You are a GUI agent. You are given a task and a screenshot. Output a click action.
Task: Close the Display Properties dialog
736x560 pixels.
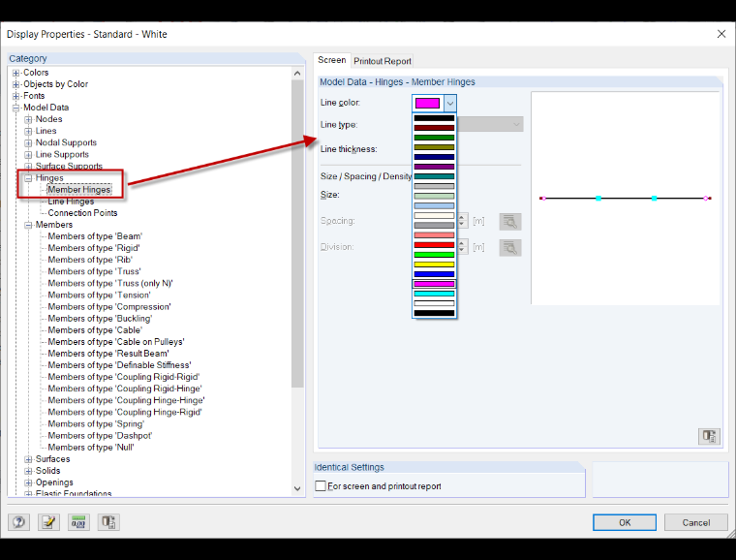point(721,34)
